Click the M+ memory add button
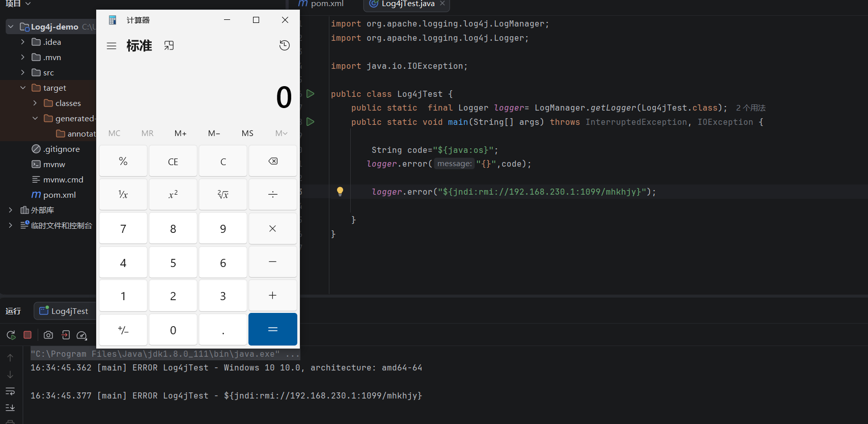868x424 pixels. point(181,133)
